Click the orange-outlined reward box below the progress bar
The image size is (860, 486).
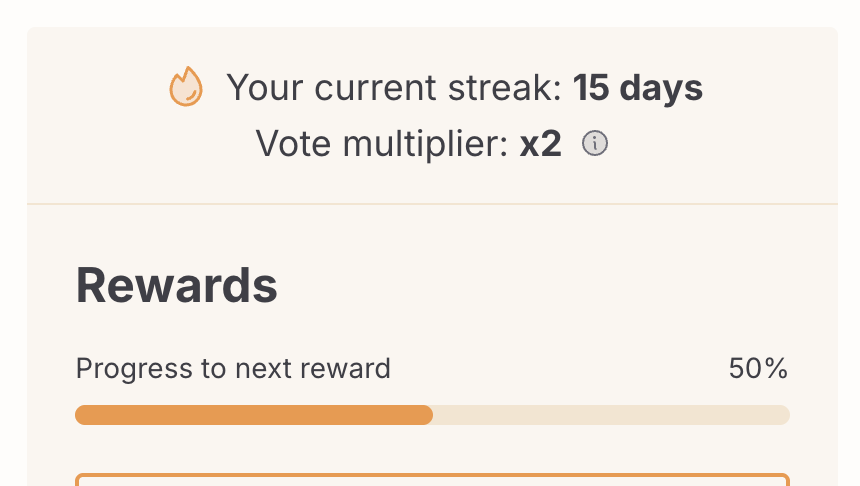click(432, 480)
